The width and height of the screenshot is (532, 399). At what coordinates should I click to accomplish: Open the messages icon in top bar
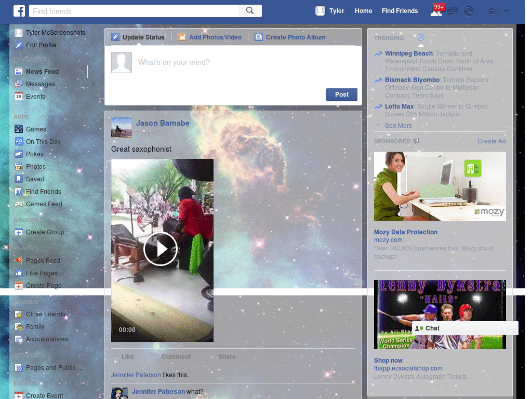point(453,11)
